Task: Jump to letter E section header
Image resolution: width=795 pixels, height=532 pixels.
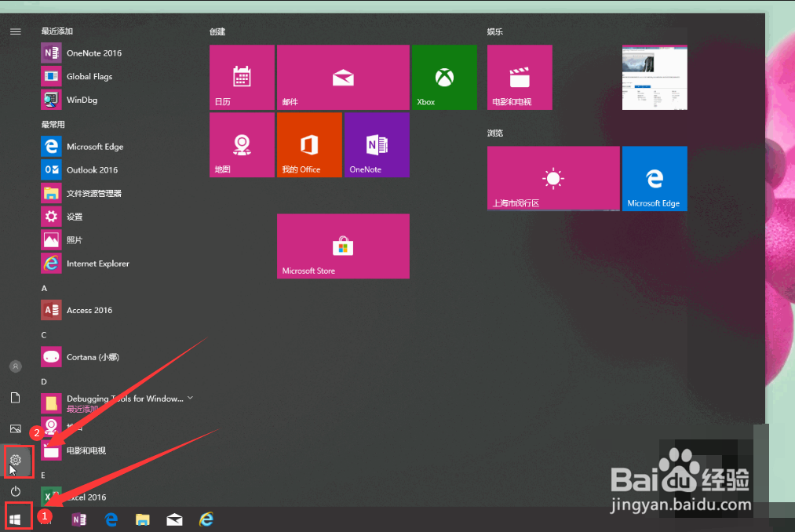Action: point(43,476)
